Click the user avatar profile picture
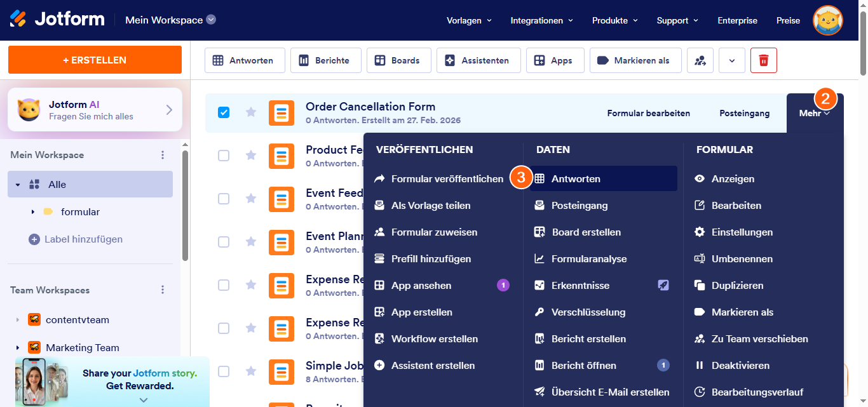Screen dimensions: 868x407 (x=827, y=20)
